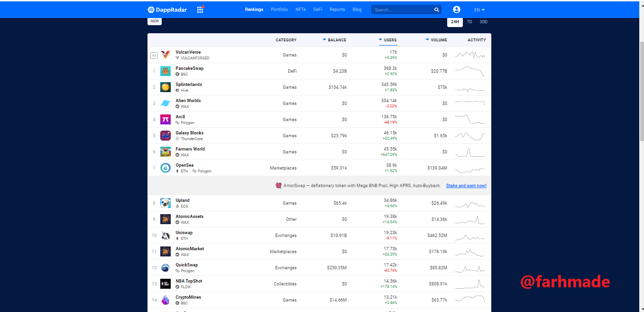Viewport: 644px width, 312px height.
Task: Click the PancakeSwap activity sparkline
Action: (x=470, y=71)
